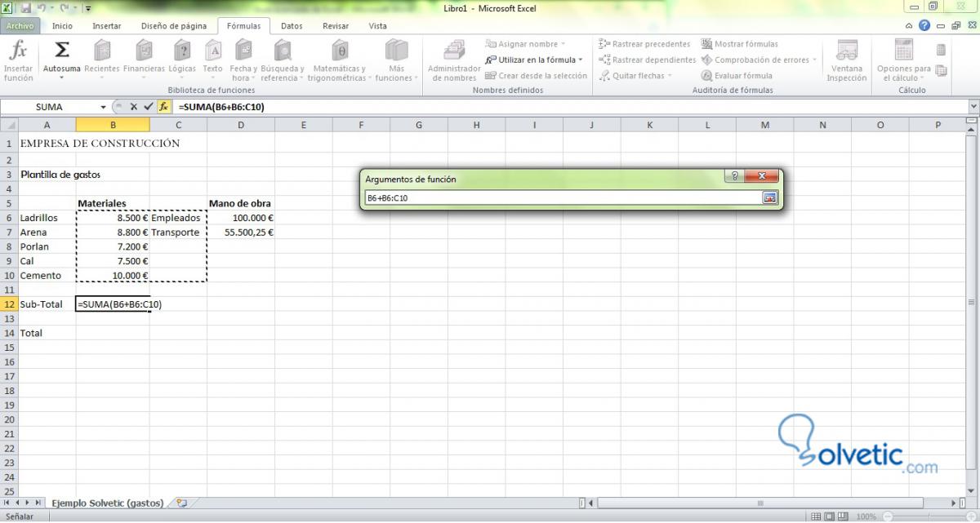Switch to the Diseño de página tab

[174, 26]
